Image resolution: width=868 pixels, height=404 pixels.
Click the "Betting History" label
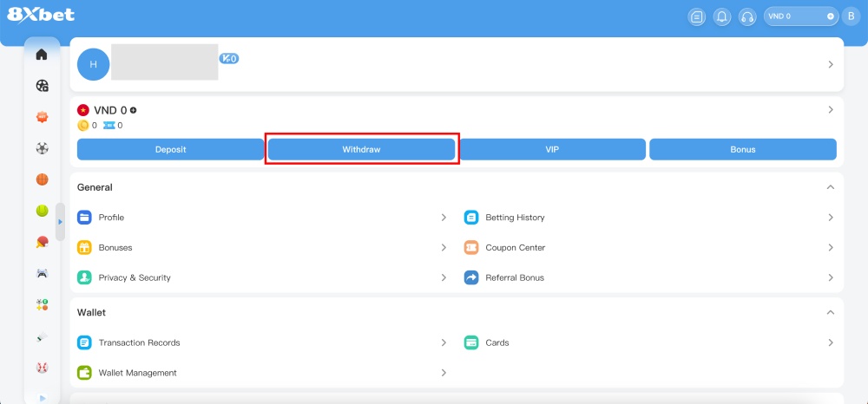[x=515, y=218]
